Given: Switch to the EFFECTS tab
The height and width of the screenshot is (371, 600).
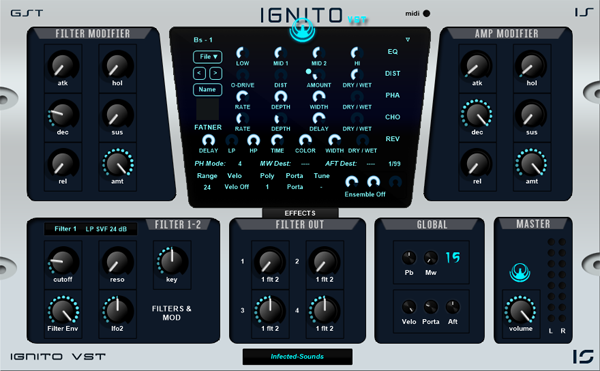Looking at the screenshot, I should coord(300,213).
